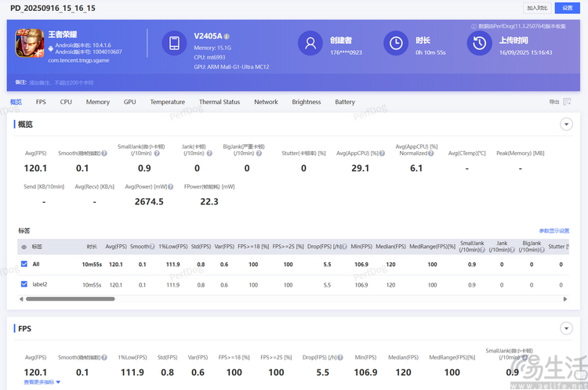
Task: Open the Brightness tab
Action: 307,102
